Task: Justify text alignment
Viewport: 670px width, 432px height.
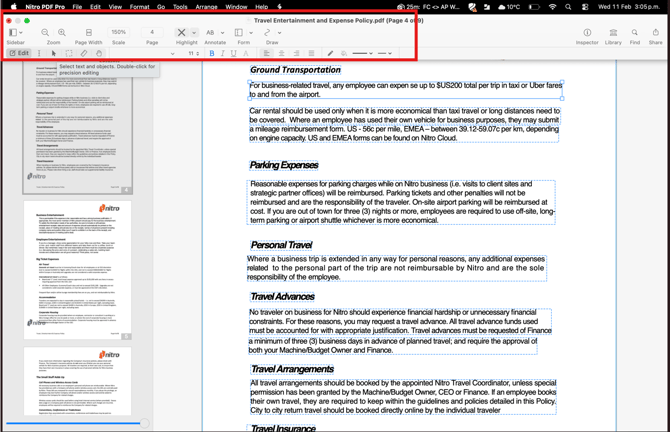Action: tap(311, 53)
